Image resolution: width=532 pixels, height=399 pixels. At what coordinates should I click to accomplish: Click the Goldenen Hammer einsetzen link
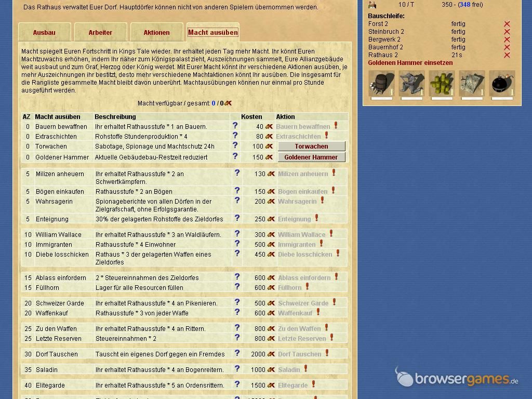pyautogui.click(x=410, y=63)
